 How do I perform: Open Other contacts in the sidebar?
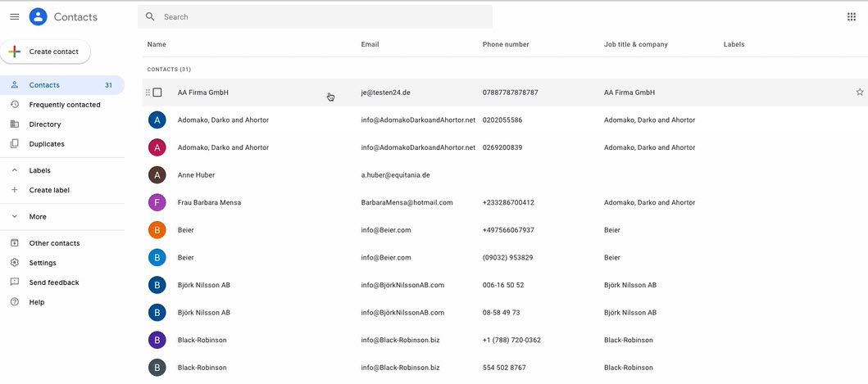54,243
